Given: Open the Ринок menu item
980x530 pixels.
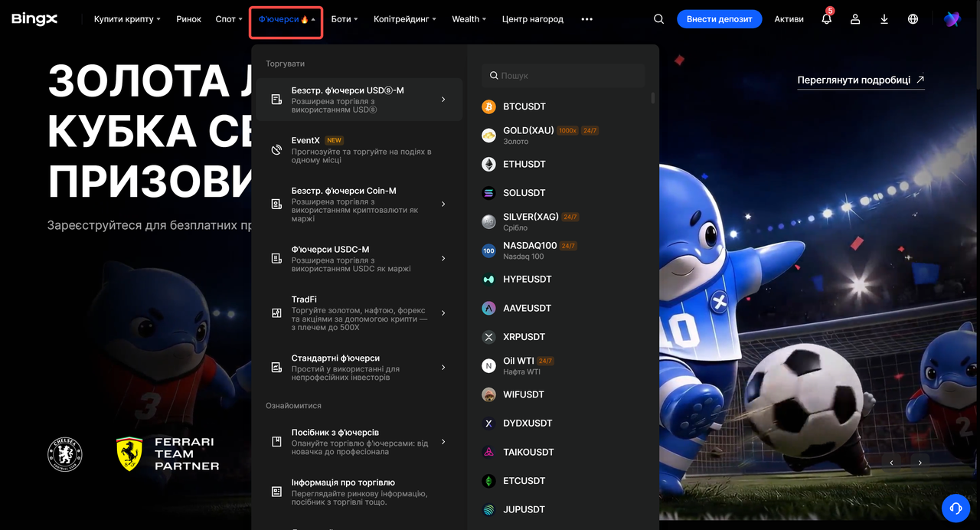Looking at the screenshot, I should coord(188,19).
